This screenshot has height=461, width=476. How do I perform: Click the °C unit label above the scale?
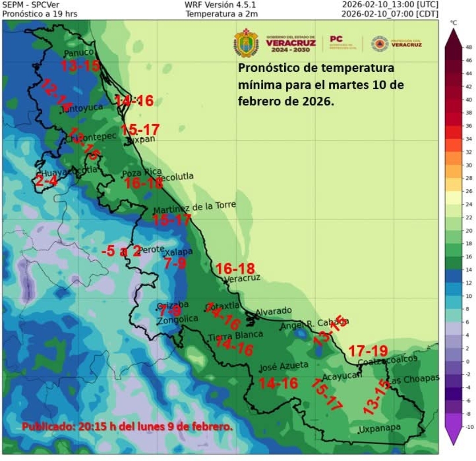(x=453, y=22)
